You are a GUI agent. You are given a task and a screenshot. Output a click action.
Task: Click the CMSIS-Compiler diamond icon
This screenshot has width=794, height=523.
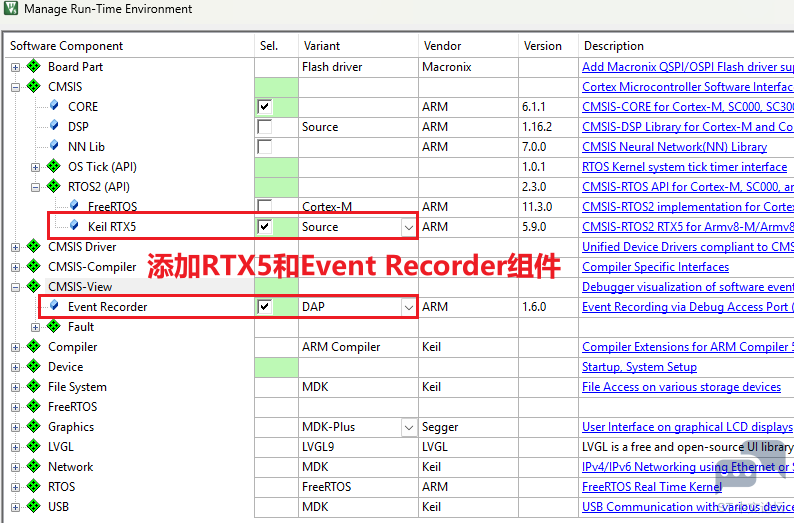tap(33, 266)
